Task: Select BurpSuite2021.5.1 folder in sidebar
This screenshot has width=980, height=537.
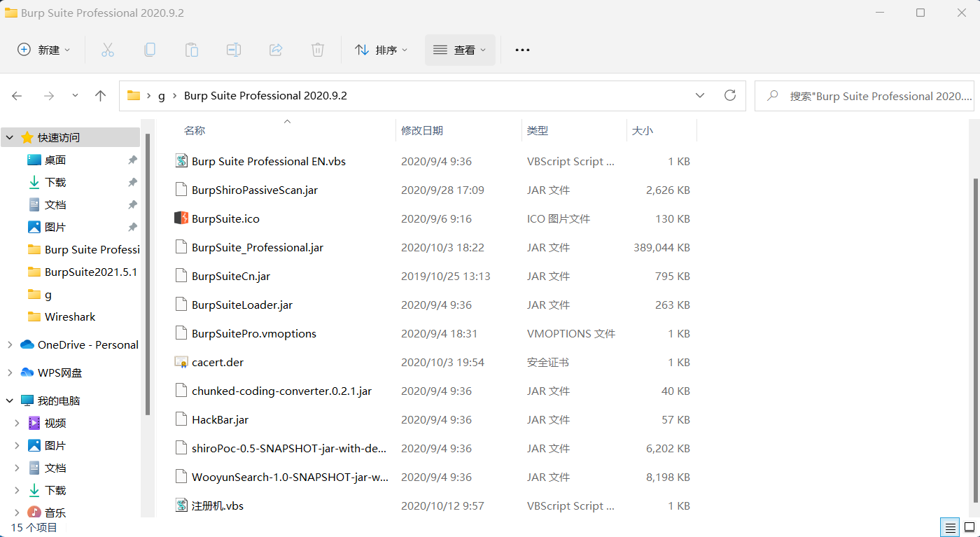Action: (83, 272)
